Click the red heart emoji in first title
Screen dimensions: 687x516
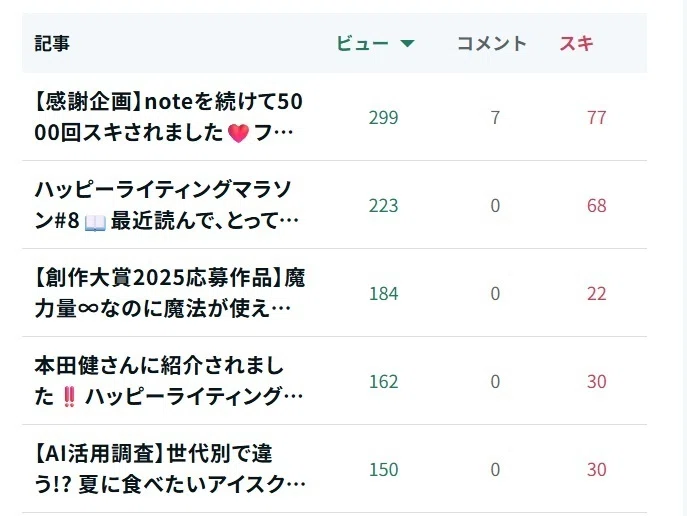tap(238, 133)
